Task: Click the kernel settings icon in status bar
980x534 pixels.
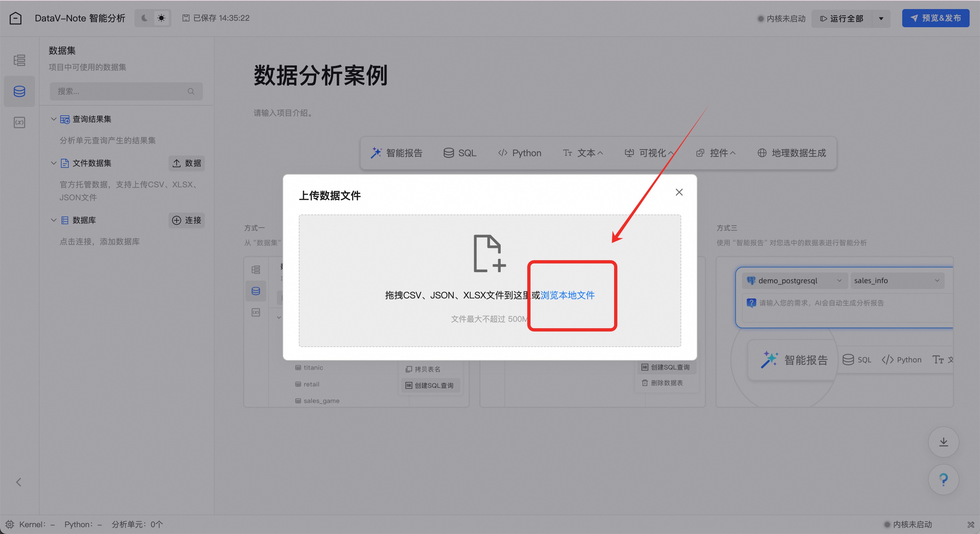Action: click(x=9, y=524)
